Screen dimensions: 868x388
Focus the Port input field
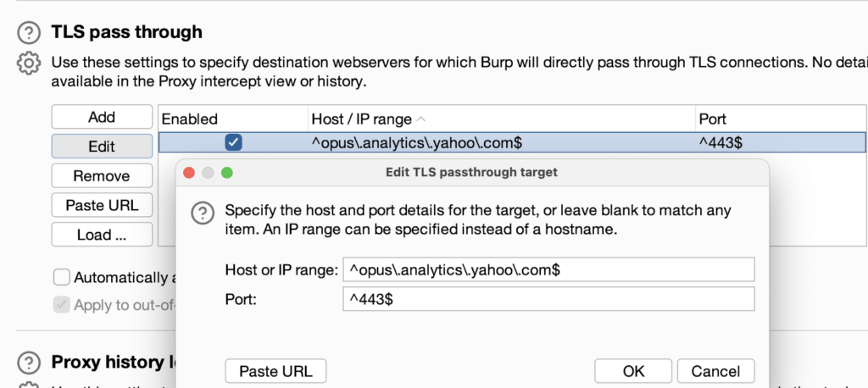(548, 299)
